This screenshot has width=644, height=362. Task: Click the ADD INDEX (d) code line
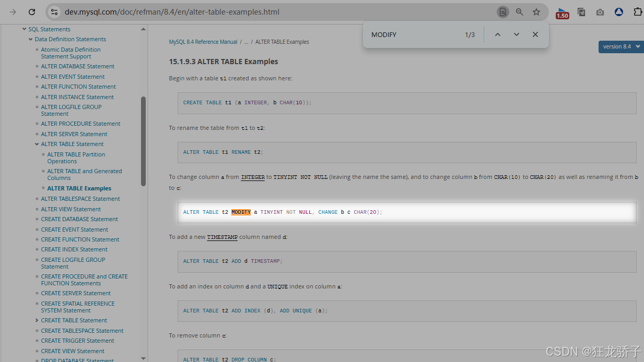[255, 311]
